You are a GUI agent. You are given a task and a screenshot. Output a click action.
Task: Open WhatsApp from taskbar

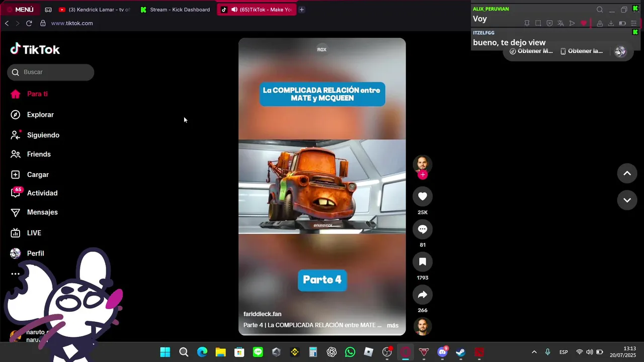(350, 352)
